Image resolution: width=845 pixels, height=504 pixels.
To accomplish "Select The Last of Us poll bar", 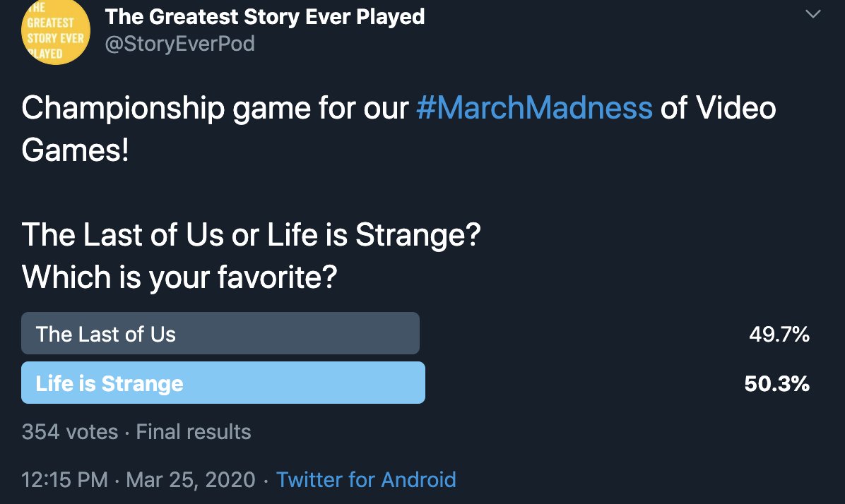I will pyautogui.click(x=220, y=333).
